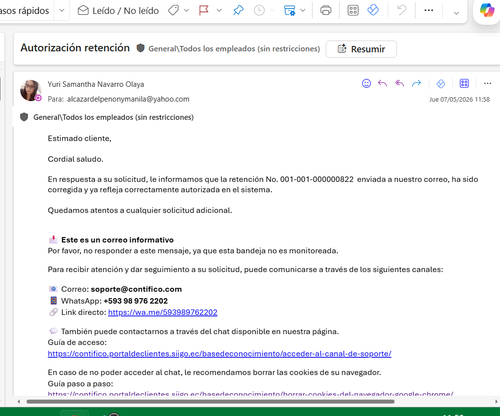This screenshot has height=416, width=500.
Task: Click recipient alcazardelpenonymanila@yahoo.com
Action: [128, 99]
